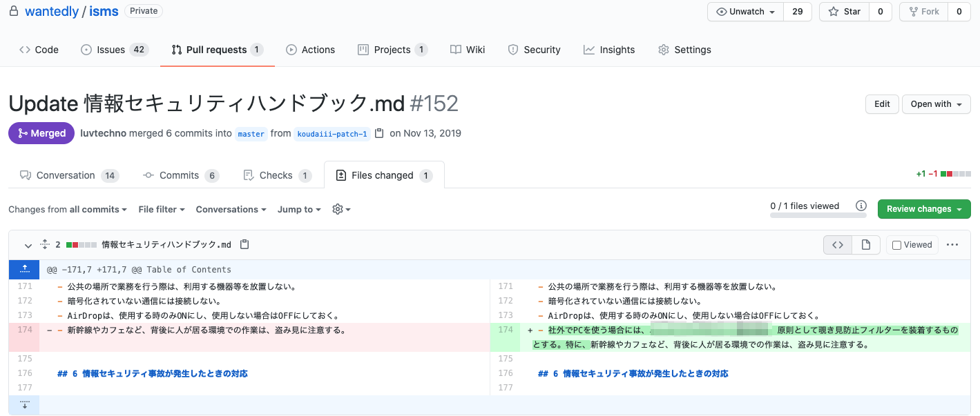Expand all lines of the diff
980x416 pixels.
(45, 244)
